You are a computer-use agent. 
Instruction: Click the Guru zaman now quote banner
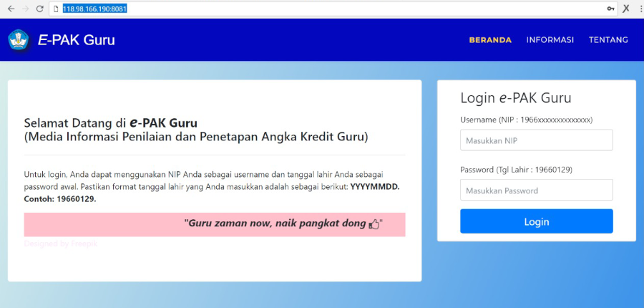tap(215, 224)
